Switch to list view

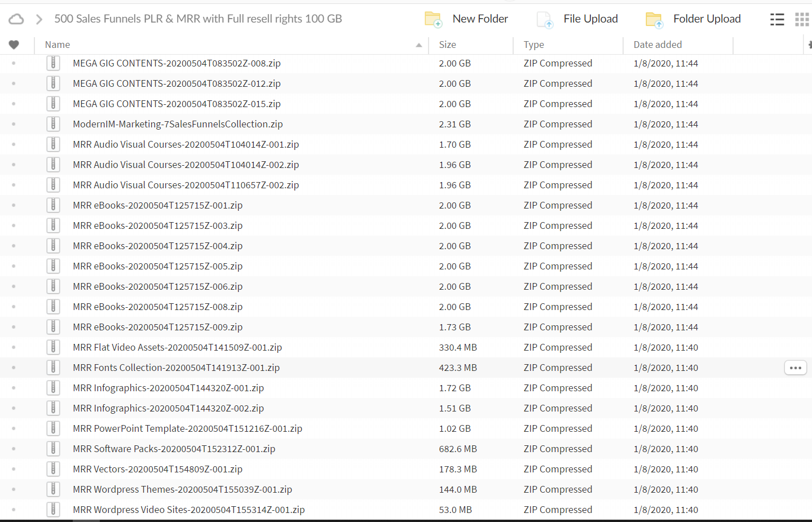click(x=777, y=20)
